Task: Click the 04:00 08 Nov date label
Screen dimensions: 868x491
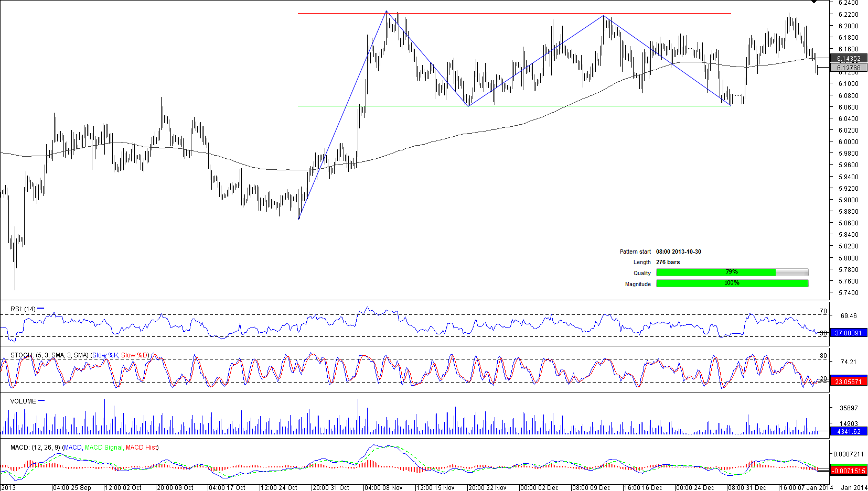Action: (x=383, y=488)
